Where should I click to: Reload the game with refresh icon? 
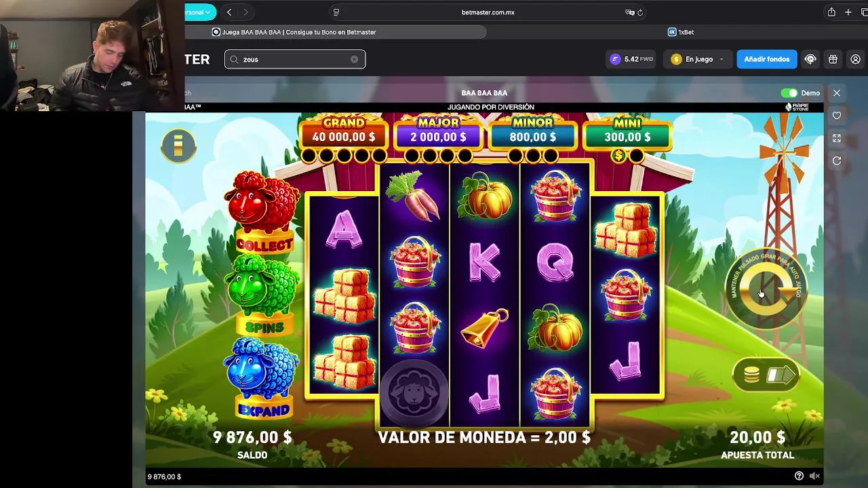pyautogui.click(x=837, y=161)
